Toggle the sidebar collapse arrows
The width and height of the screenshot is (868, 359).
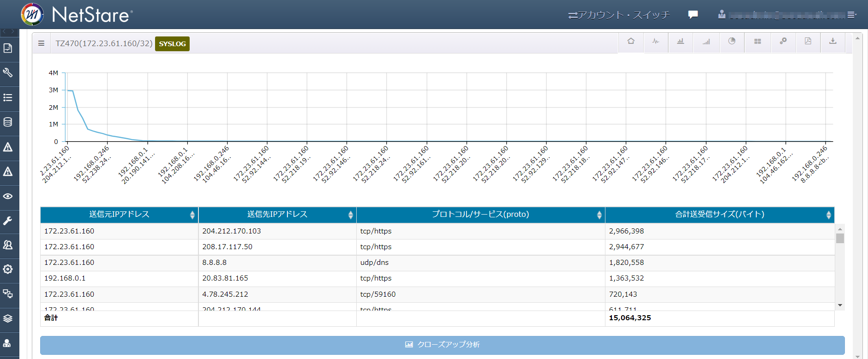9,32
